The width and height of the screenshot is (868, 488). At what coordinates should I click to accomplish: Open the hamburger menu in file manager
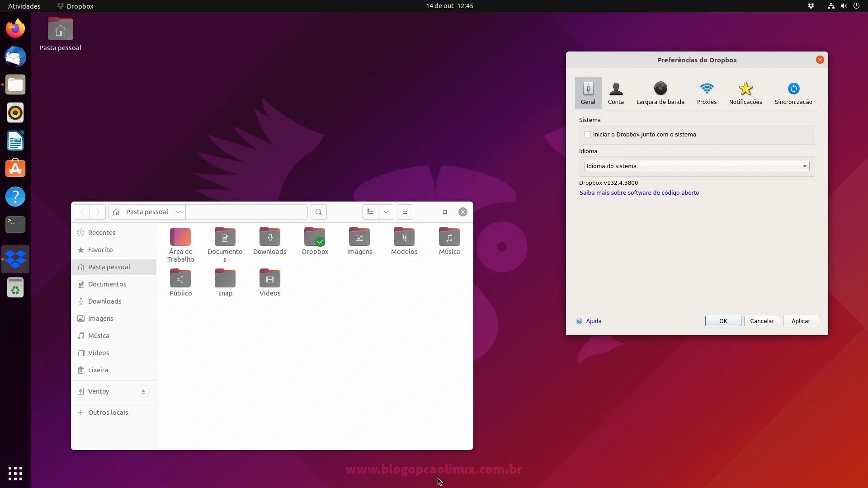pyautogui.click(x=405, y=212)
